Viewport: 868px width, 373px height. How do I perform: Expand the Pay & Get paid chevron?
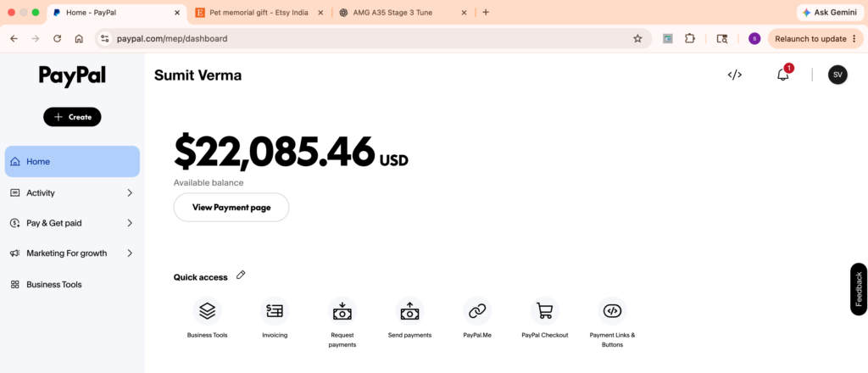[x=130, y=223]
